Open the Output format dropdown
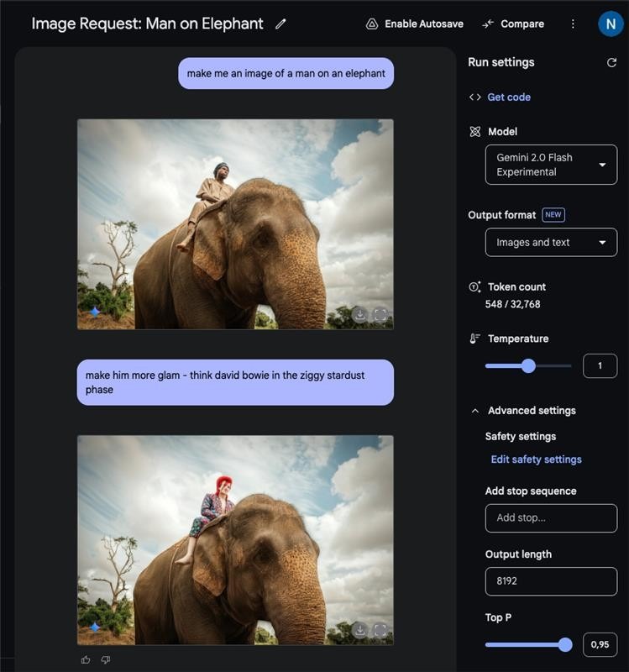Viewport: 629px width, 672px height. point(551,243)
